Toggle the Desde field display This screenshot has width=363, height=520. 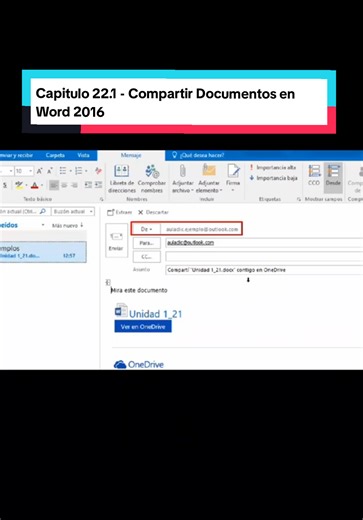333,178
